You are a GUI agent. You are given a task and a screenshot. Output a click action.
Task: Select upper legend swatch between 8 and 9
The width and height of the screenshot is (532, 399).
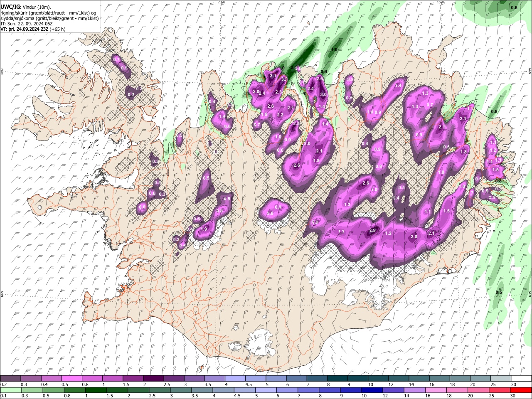pos(337,378)
